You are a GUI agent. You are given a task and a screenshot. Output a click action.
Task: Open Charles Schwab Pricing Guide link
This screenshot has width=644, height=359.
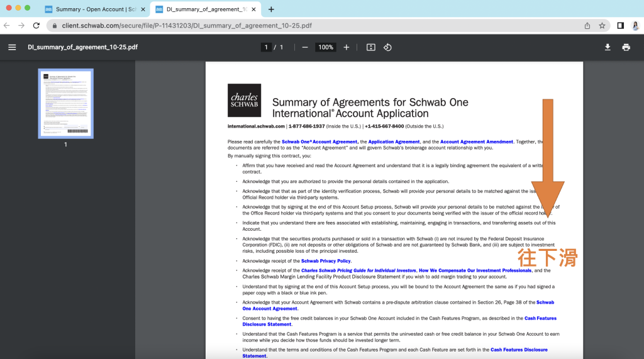(x=358, y=270)
